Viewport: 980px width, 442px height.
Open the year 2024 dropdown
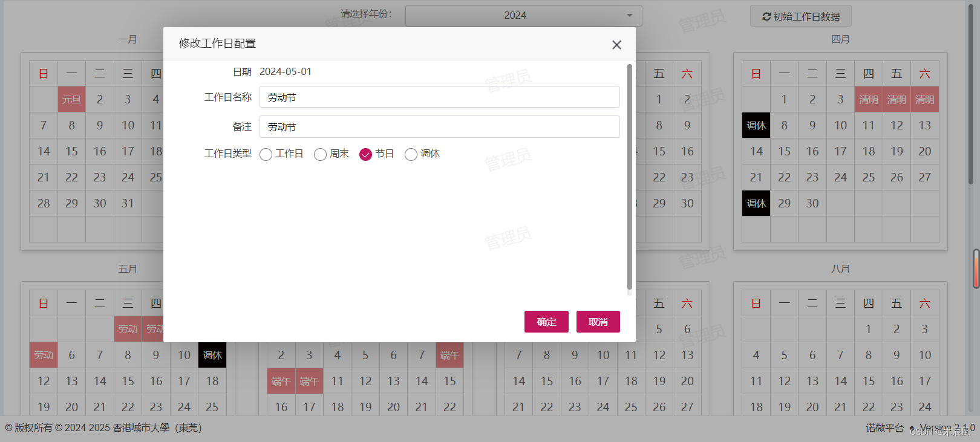tap(524, 16)
